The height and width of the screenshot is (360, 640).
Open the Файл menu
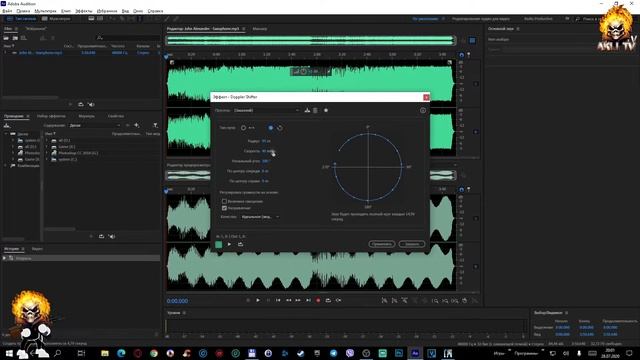click(x=7, y=11)
